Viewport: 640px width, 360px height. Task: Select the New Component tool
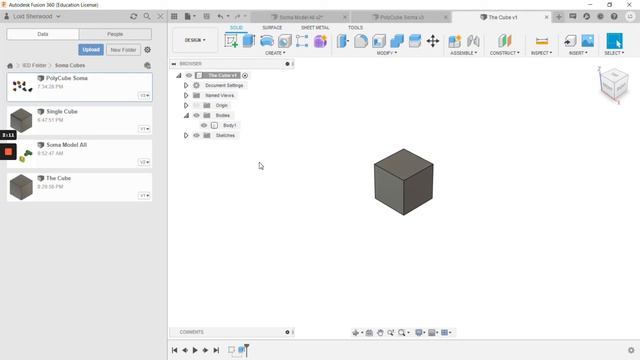coord(455,41)
